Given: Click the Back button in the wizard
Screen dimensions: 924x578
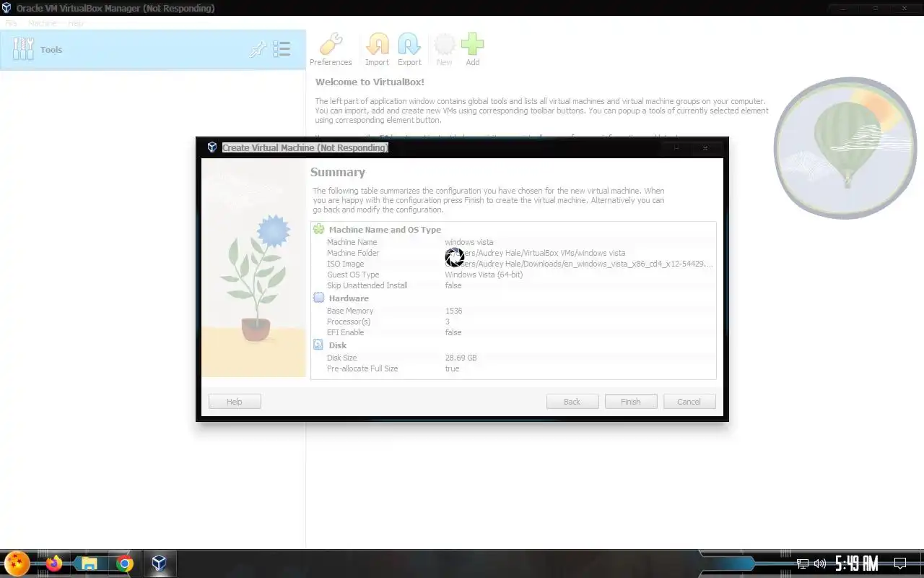Looking at the screenshot, I should pos(572,402).
